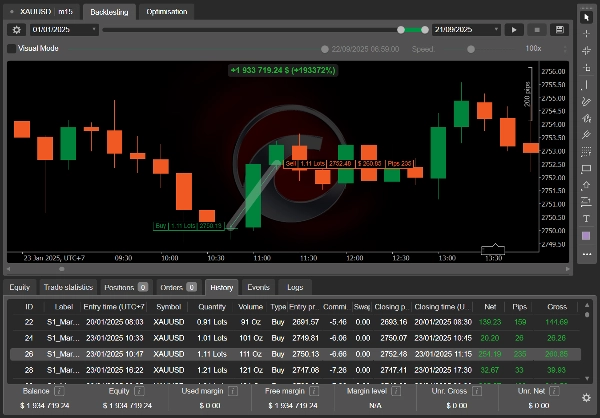The image size is (600, 418).
Task: Select the Text tool in drawing toolbar
Action: click(x=586, y=219)
